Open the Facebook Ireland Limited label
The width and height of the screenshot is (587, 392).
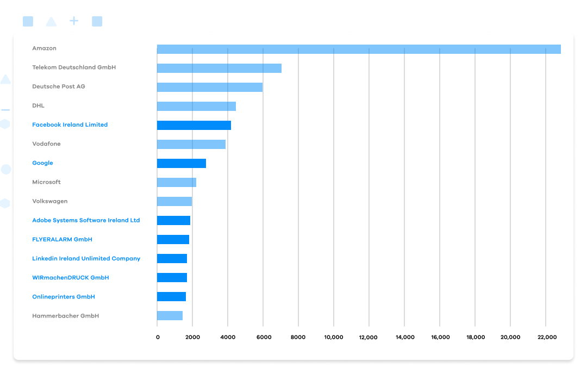point(70,125)
